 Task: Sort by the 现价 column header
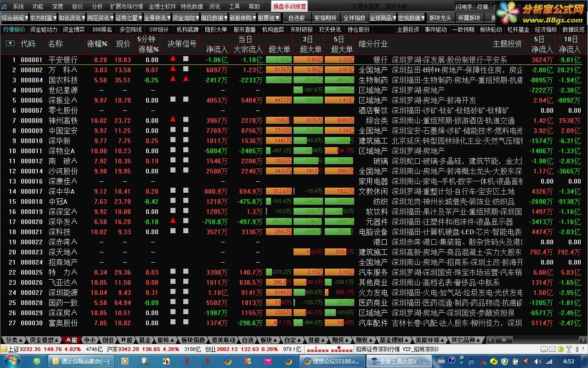123,44
